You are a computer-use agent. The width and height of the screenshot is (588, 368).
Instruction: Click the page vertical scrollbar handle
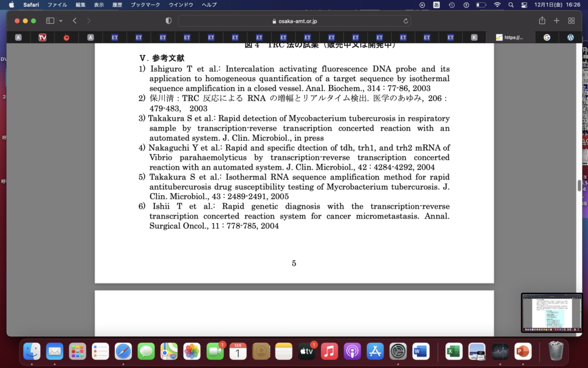tap(579, 185)
